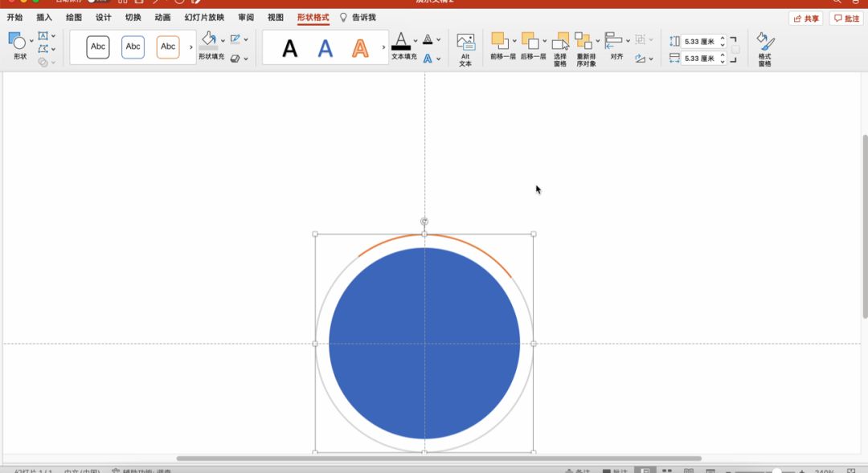This screenshot has height=473, width=868.
Task: Apply the orange outline Abc shape style
Action: point(168,47)
